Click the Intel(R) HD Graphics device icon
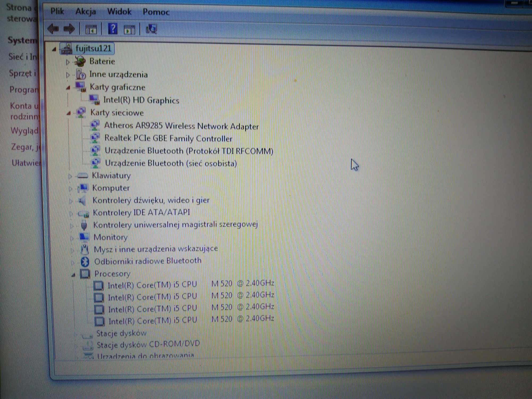532x399 pixels. pyautogui.click(x=94, y=100)
